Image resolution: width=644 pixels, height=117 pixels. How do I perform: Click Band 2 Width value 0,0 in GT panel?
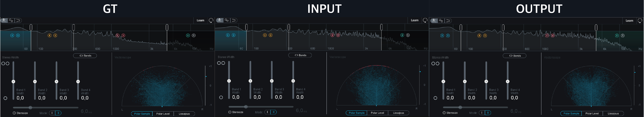42,98
